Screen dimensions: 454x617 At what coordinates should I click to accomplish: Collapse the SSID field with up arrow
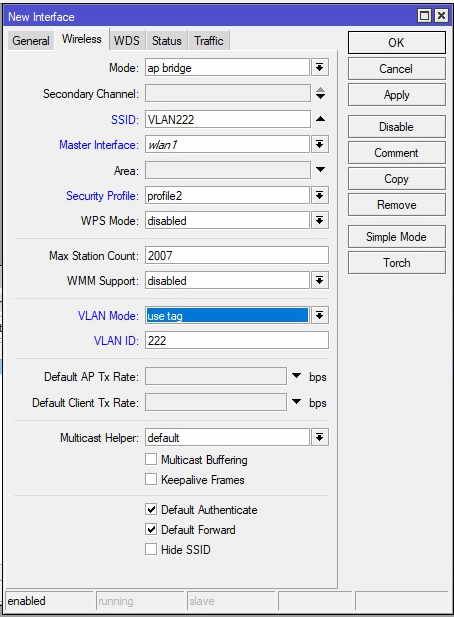point(320,119)
